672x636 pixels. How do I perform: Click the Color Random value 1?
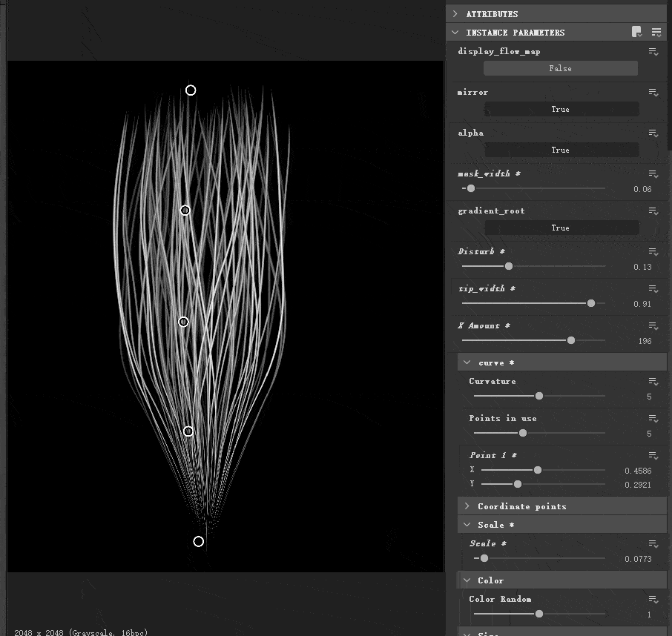(649, 615)
